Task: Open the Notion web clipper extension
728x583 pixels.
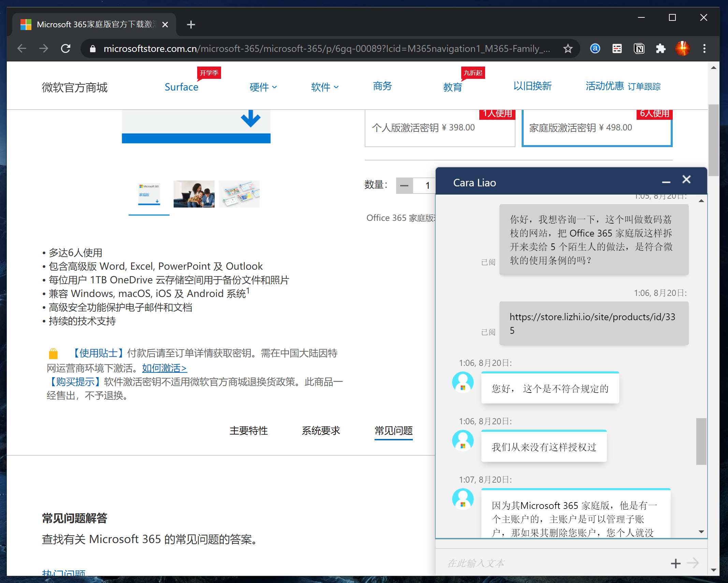Action: (639, 49)
